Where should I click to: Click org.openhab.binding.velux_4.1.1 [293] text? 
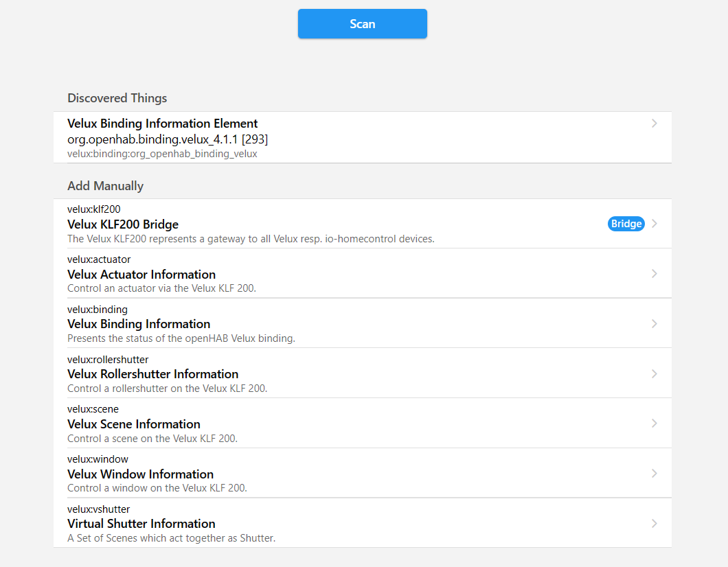point(168,139)
